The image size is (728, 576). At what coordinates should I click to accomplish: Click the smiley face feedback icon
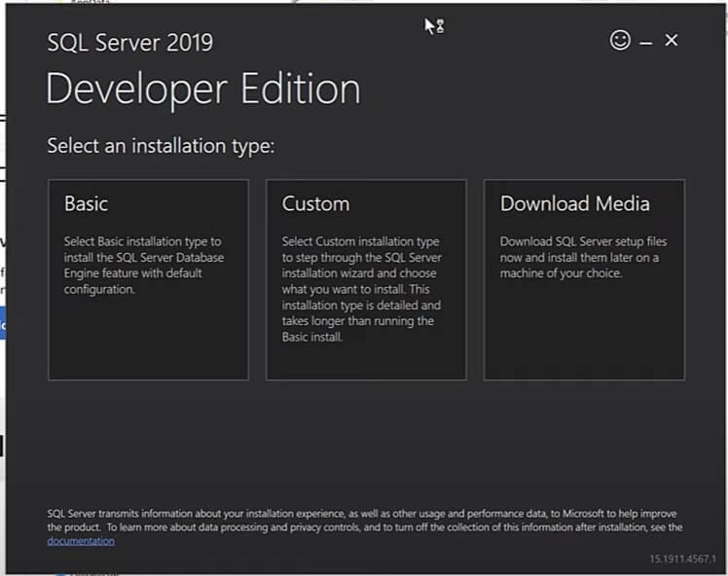(619, 40)
